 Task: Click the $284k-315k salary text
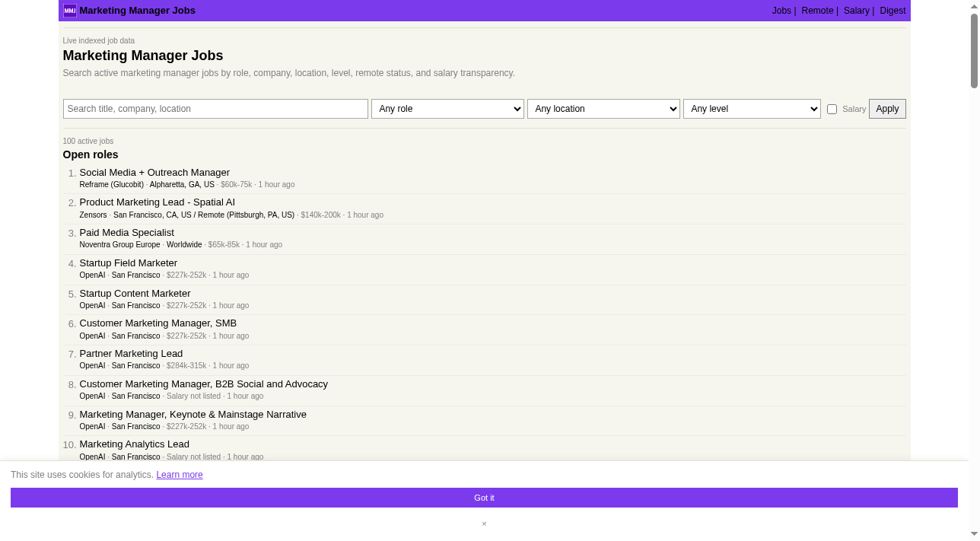(186, 366)
